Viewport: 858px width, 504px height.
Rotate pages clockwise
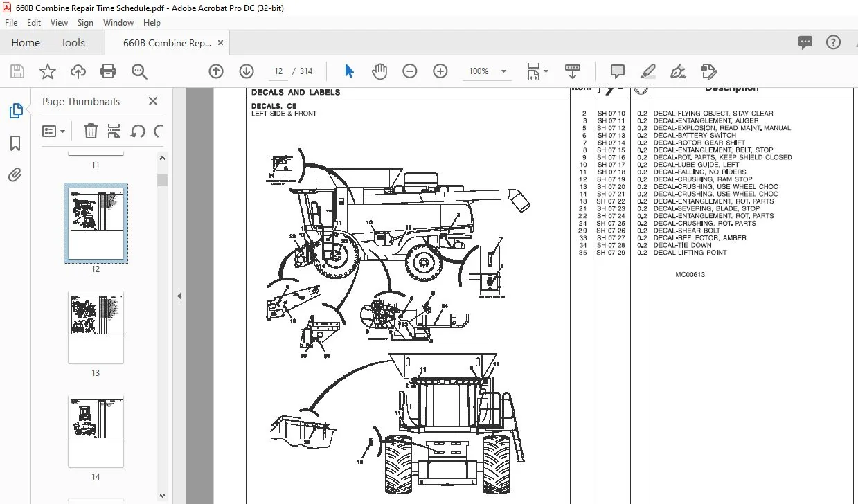[x=159, y=131]
